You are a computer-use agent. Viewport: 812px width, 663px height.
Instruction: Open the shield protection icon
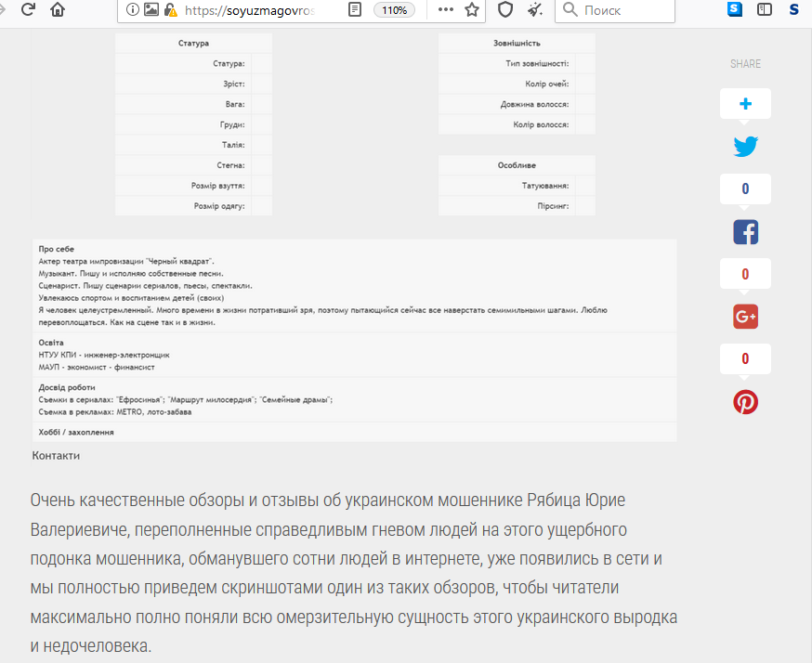pos(505,10)
